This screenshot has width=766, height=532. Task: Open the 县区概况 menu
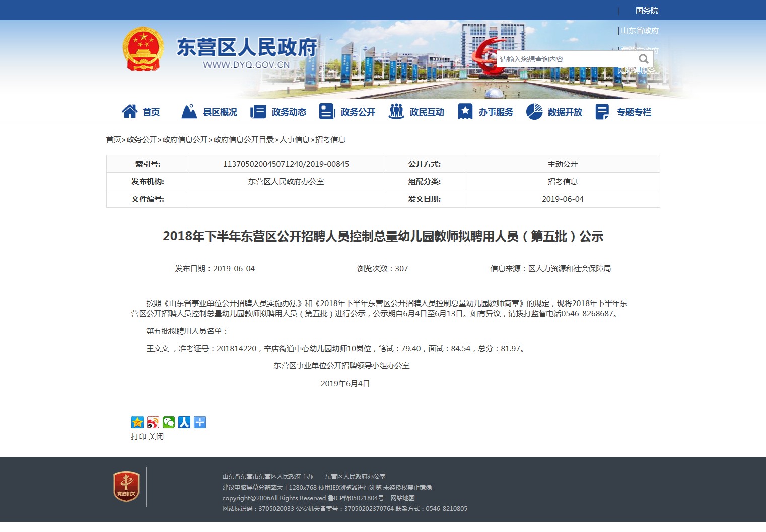210,112
